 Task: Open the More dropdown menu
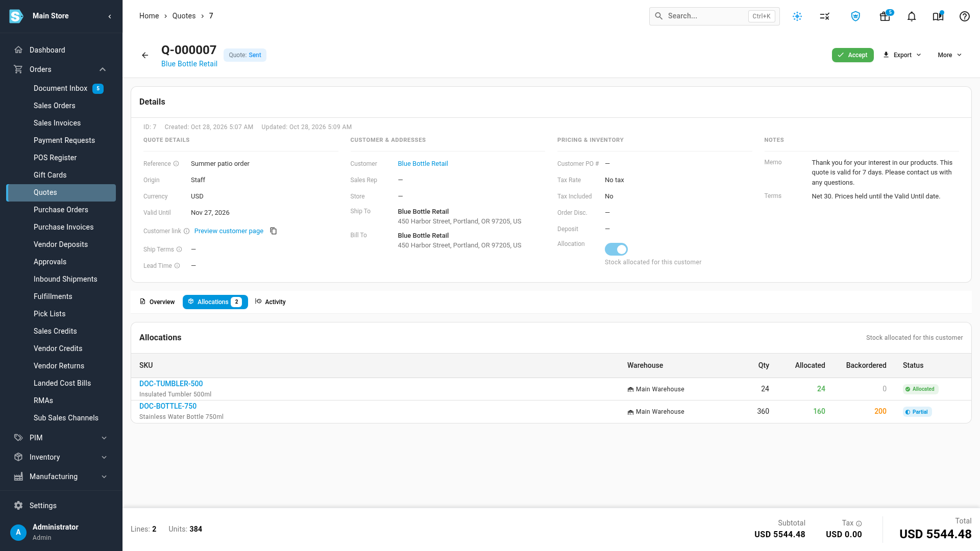(x=949, y=55)
